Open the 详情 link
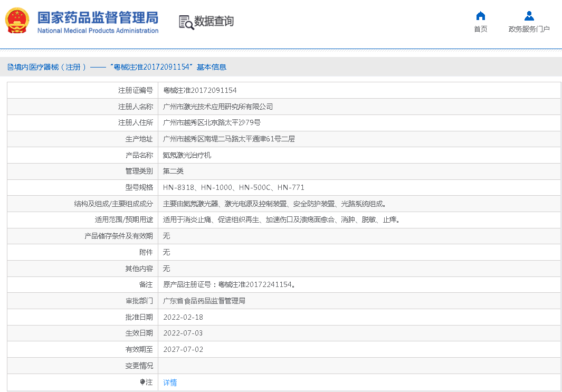Viewport: 562px width, 392px height. pyautogui.click(x=170, y=383)
